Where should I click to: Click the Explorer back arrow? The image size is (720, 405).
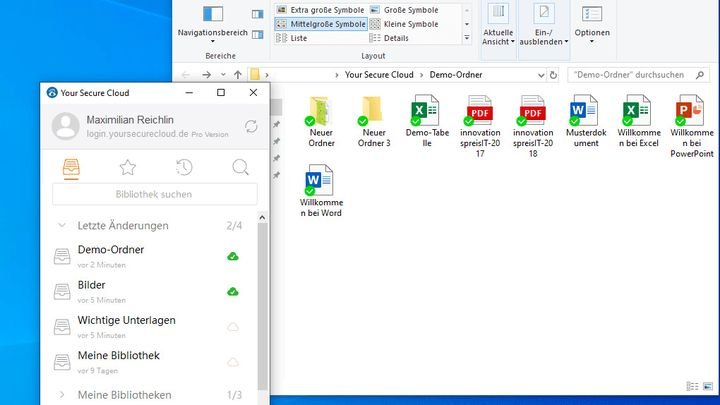pos(186,75)
